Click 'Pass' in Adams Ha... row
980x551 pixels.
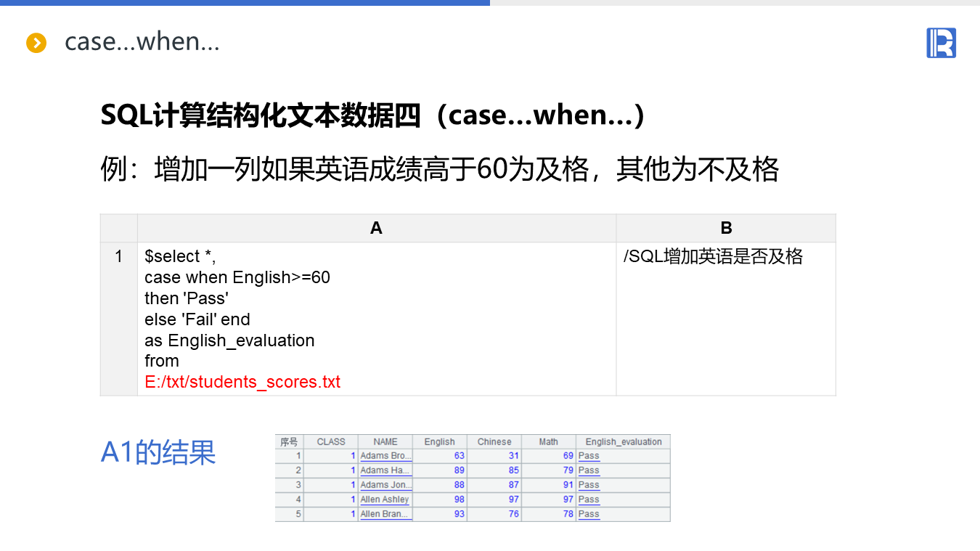point(589,470)
